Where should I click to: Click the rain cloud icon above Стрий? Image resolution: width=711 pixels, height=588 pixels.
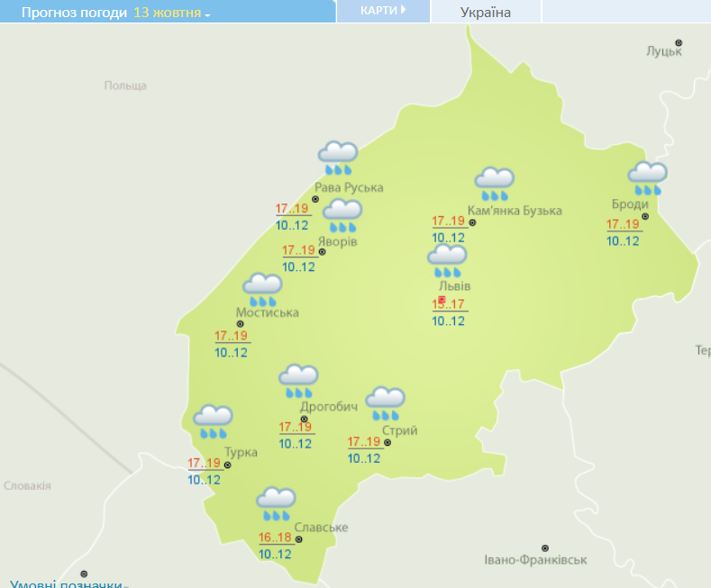[x=385, y=403]
